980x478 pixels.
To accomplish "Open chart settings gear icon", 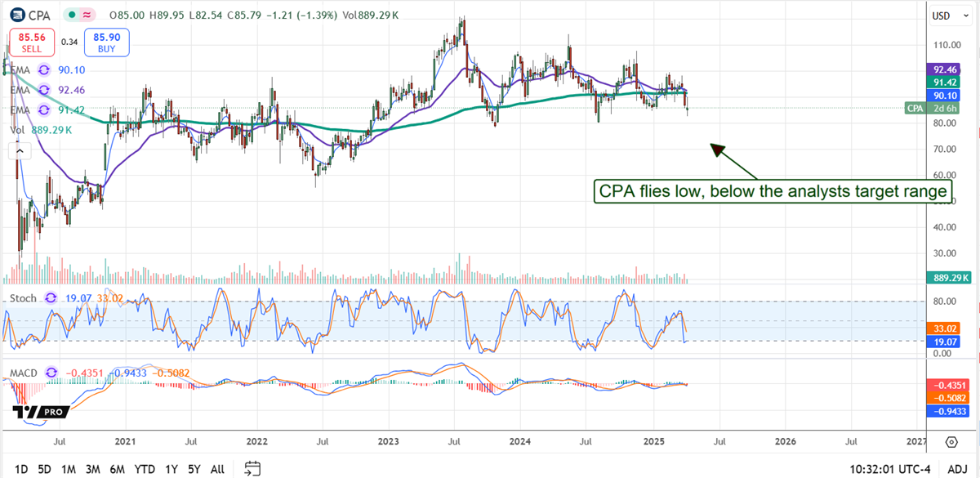I will click(951, 442).
